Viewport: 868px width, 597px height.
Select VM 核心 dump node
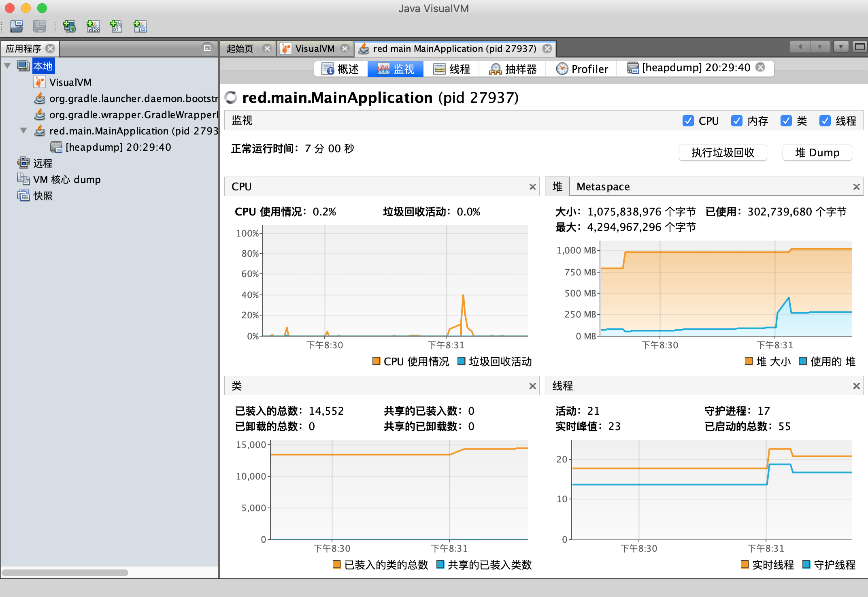(x=67, y=179)
